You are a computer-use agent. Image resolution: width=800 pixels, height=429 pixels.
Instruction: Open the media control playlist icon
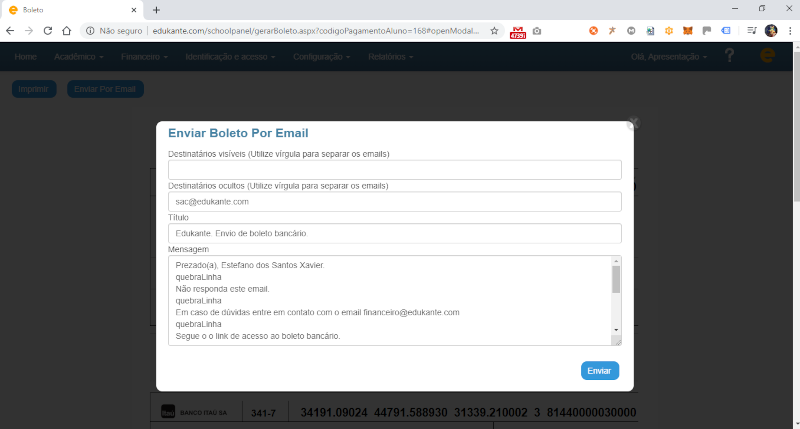point(752,31)
